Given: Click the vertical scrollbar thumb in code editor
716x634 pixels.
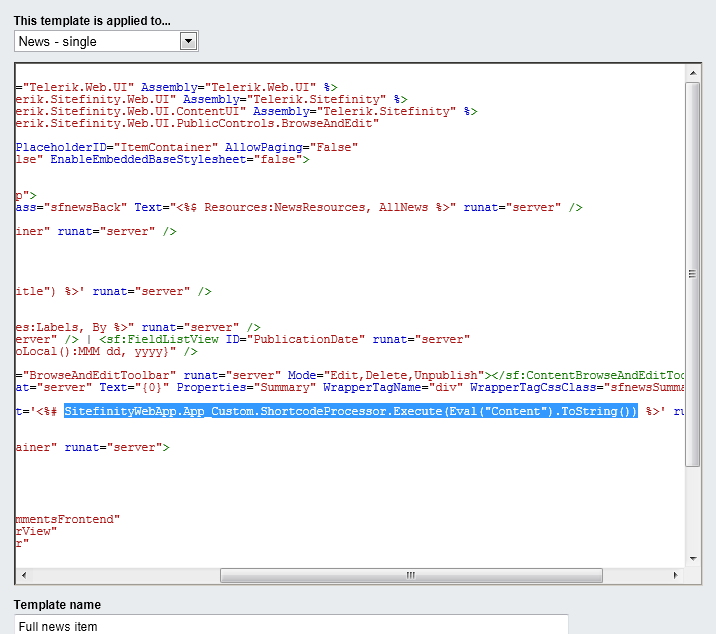Looking at the screenshot, I should pyautogui.click(x=692, y=273).
